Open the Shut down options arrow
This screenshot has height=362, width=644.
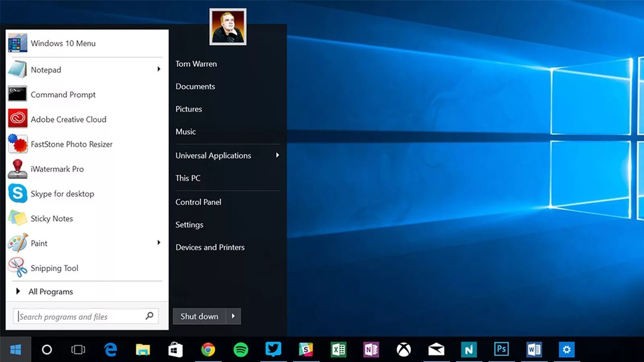233,316
